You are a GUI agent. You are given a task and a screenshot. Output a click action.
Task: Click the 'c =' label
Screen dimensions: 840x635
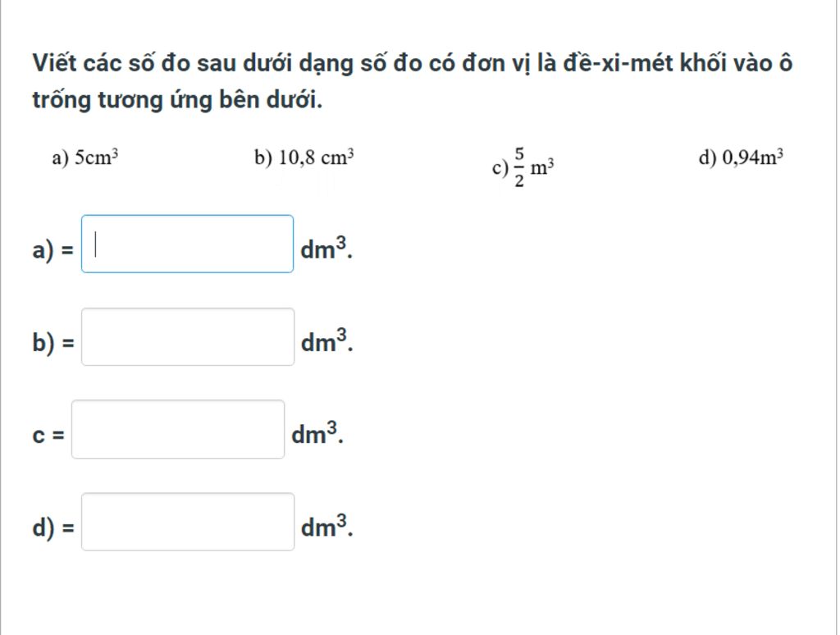click(x=48, y=436)
